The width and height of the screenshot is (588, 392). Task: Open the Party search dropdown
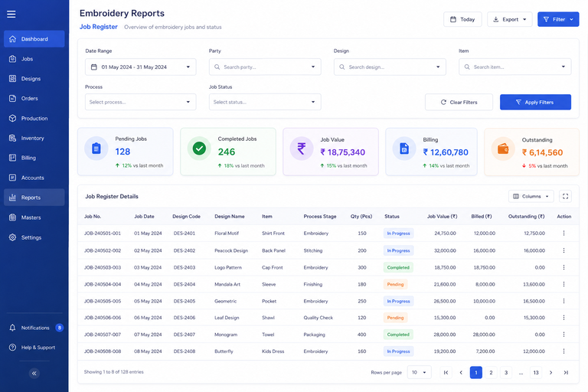point(265,67)
